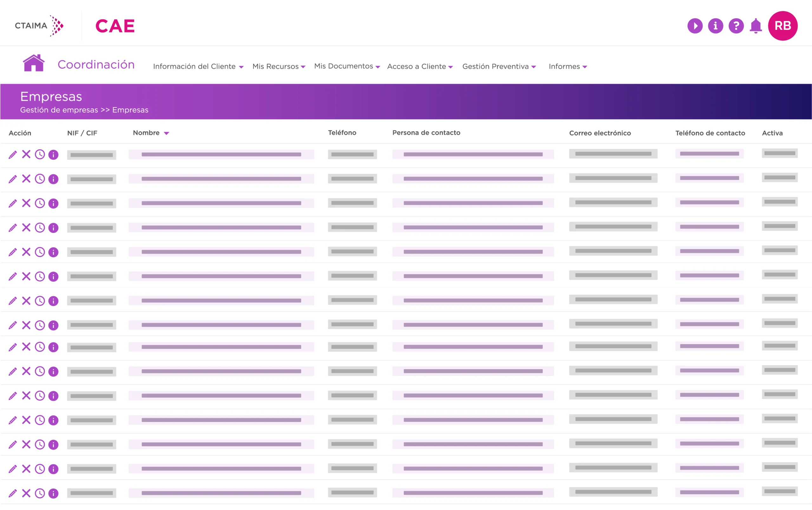Click the Acción column header
The height and width of the screenshot is (510, 812).
point(20,133)
